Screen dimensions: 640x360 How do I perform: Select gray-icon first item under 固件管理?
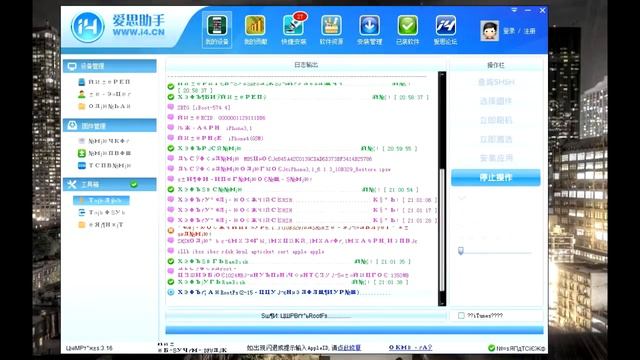(x=104, y=141)
